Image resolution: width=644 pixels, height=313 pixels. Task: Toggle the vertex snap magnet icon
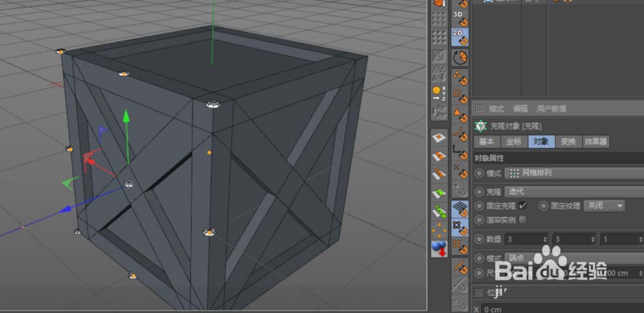[x=460, y=78]
